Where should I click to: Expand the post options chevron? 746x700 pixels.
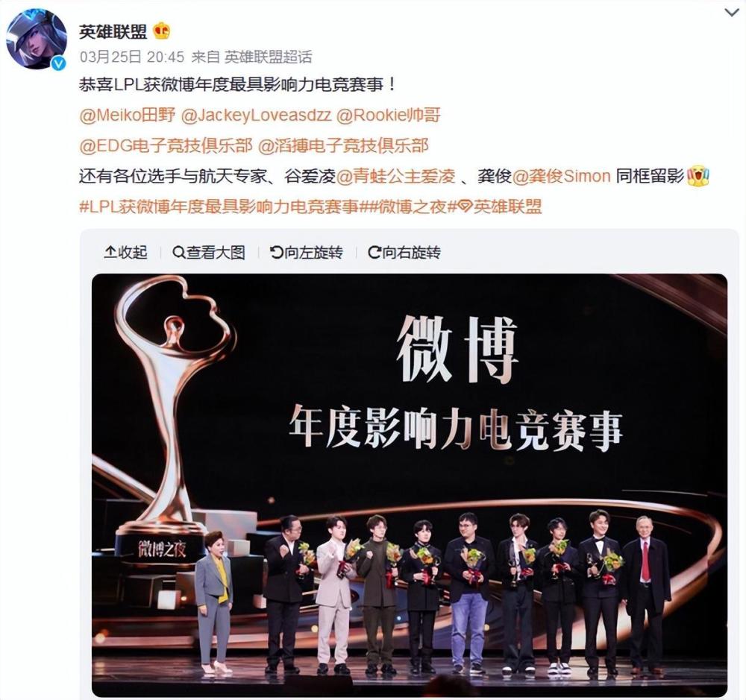click(732, 13)
